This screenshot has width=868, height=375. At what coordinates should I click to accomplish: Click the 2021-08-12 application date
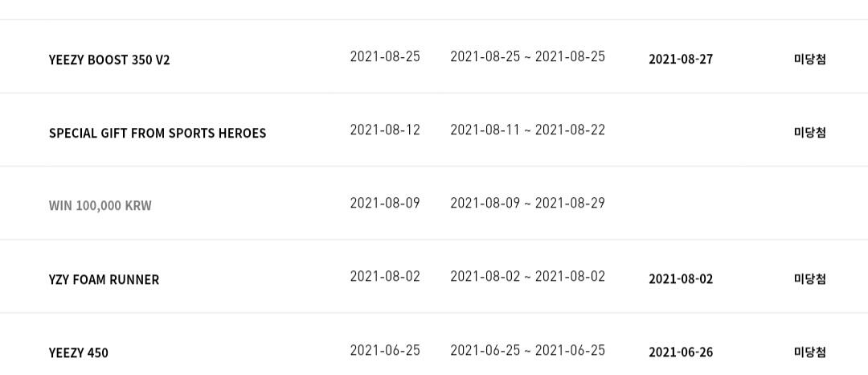click(385, 130)
